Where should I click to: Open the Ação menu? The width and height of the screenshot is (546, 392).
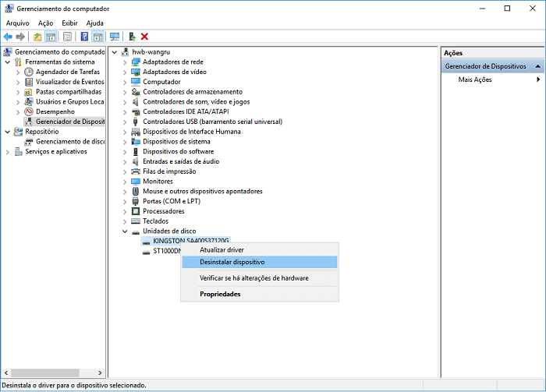[45, 23]
